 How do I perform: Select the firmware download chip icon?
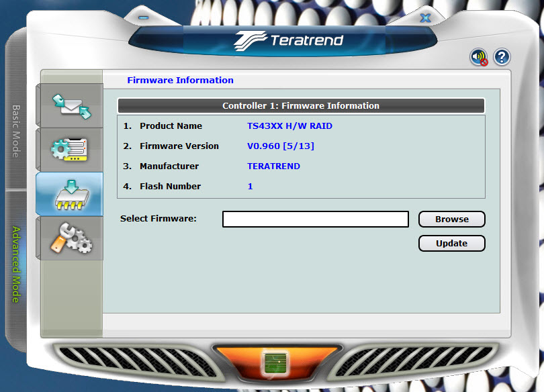[72, 195]
